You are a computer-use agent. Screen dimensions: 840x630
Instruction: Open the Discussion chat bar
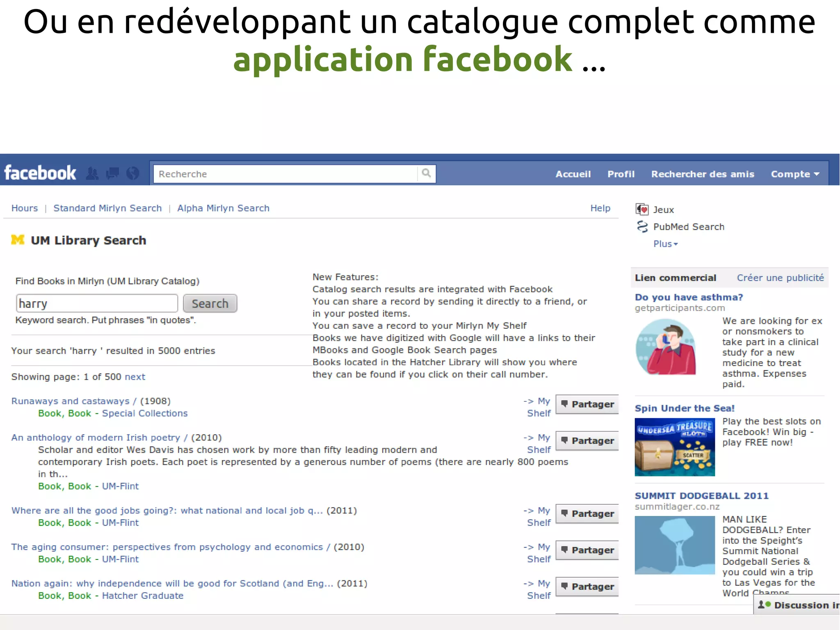[x=797, y=605]
